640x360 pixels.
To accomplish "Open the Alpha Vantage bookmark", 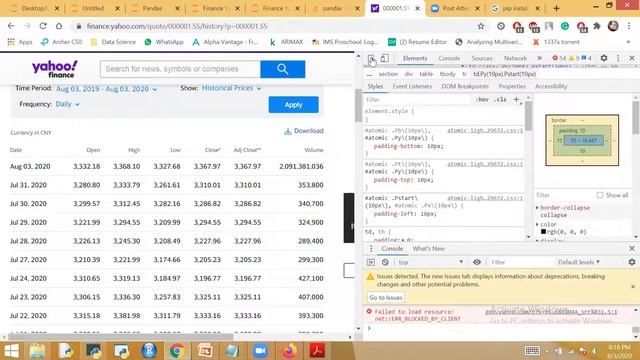I will point(226,42).
